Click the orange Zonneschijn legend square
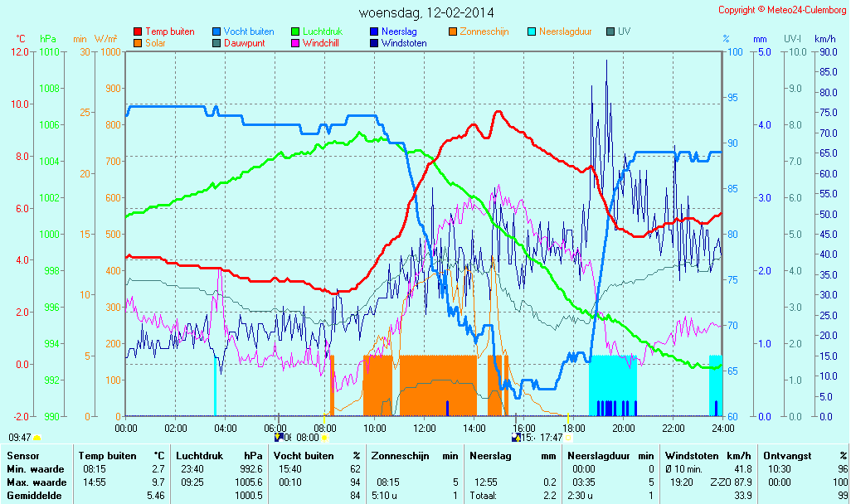The width and height of the screenshot is (851, 504). [453, 31]
